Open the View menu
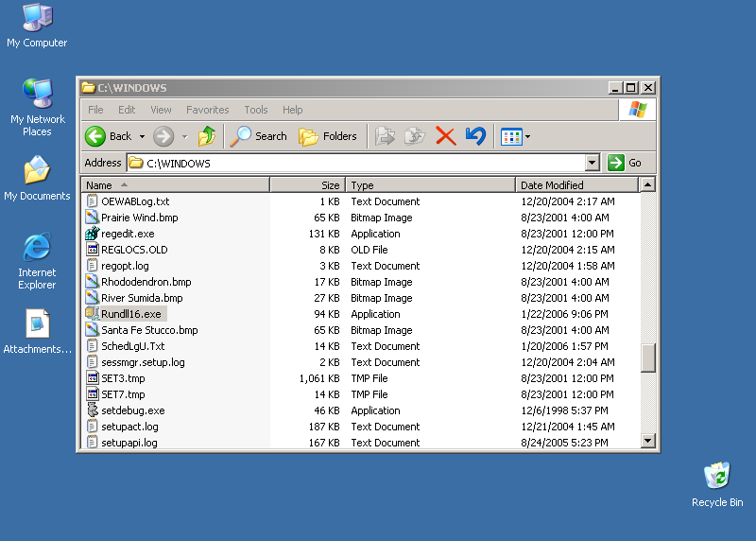Screen dimensions: 756x541 [161, 110]
